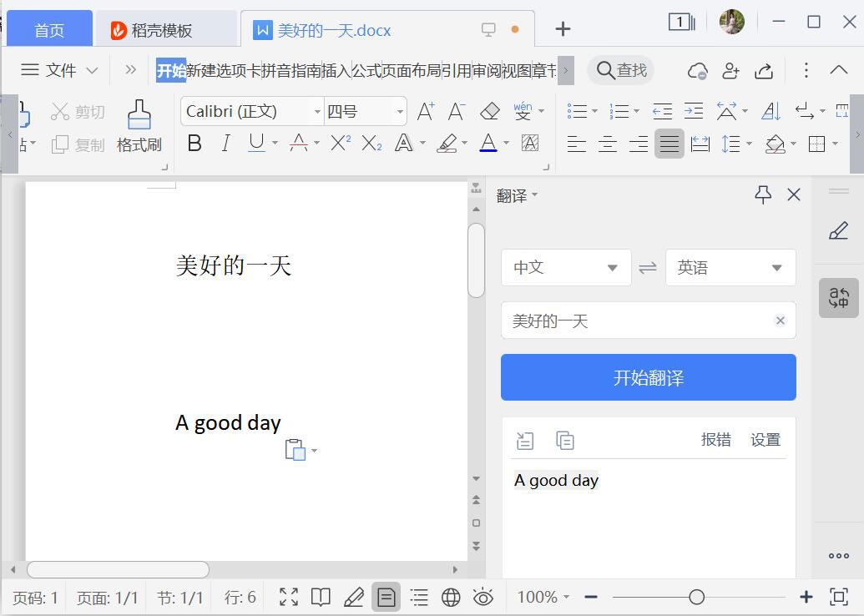Click the distributed alignment icon
Screen dimensions: 864x616
700,144
